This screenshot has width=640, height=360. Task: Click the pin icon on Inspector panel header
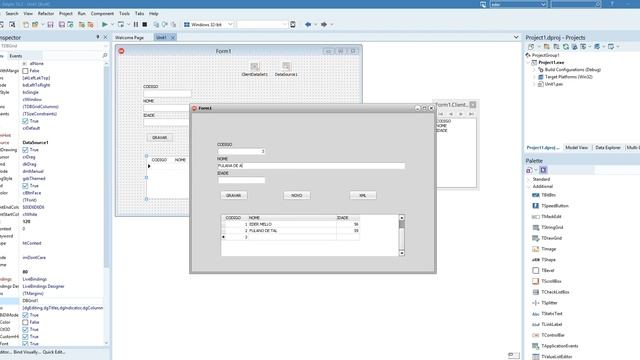coord(98,37)
